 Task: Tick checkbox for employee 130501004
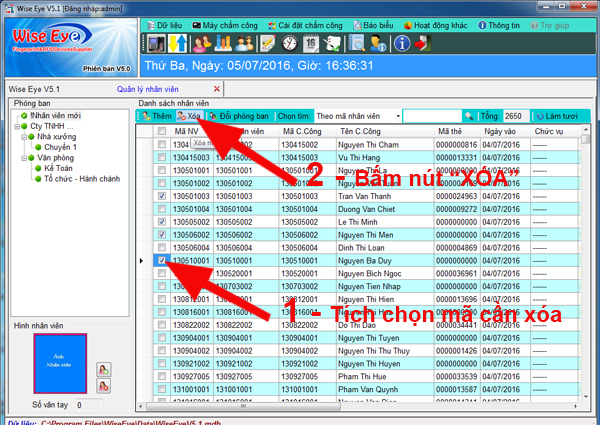162,209
